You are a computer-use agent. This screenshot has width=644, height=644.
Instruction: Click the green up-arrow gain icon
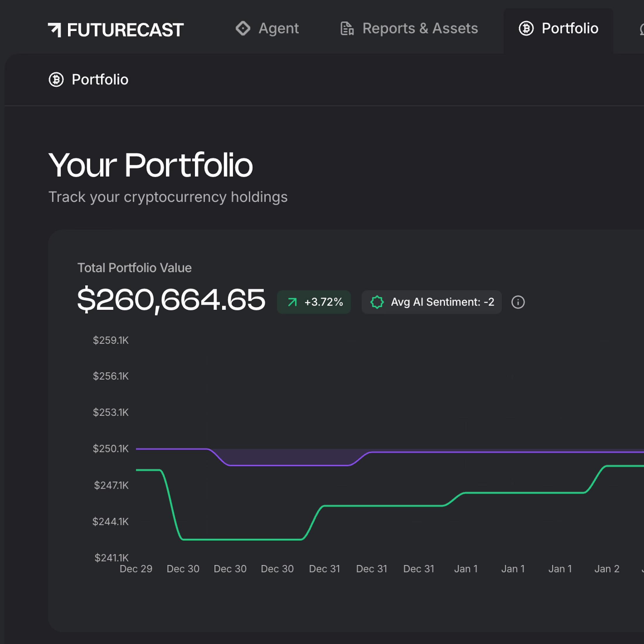point(292,302)
